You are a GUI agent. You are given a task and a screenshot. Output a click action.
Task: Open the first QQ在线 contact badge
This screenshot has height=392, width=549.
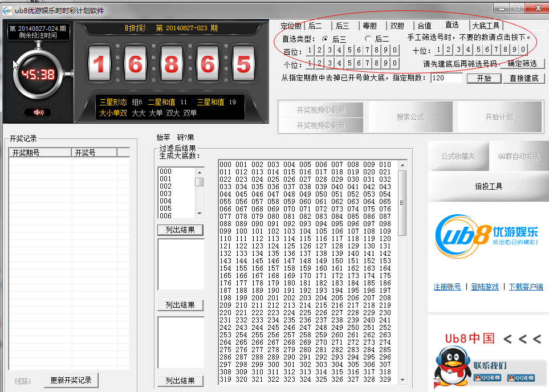pos(486,378)
